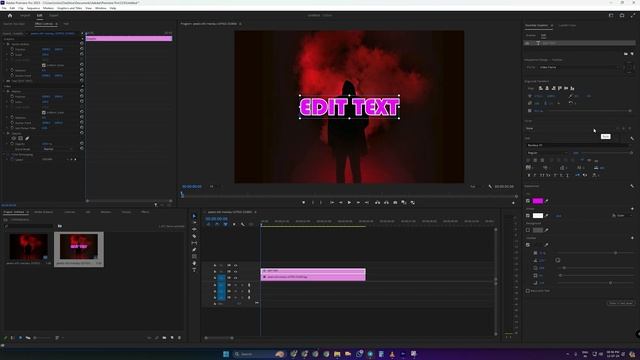Toggle Linked Selection in Timeline header
The image size is (640, 360).
click(x=225, y=224)
